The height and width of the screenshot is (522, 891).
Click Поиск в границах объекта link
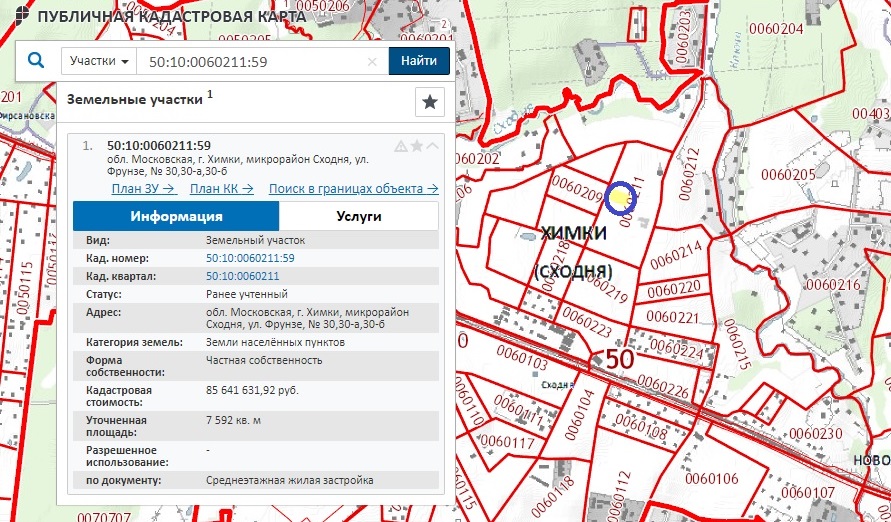click(x=353, y=188)
